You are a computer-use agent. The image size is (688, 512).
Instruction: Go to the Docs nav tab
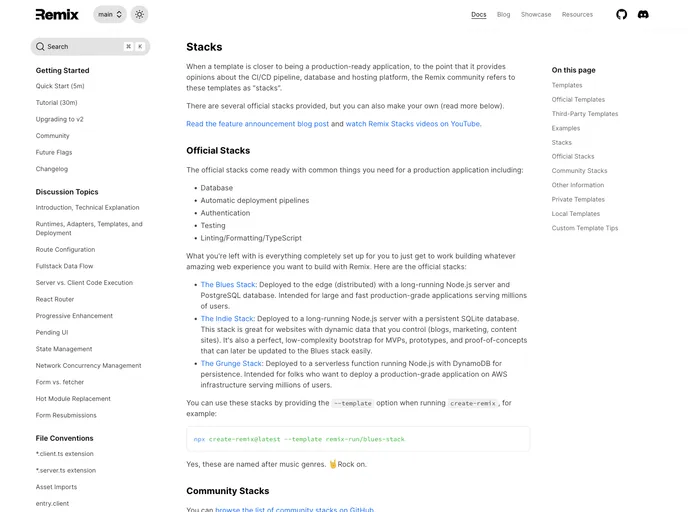click(479, 15)
